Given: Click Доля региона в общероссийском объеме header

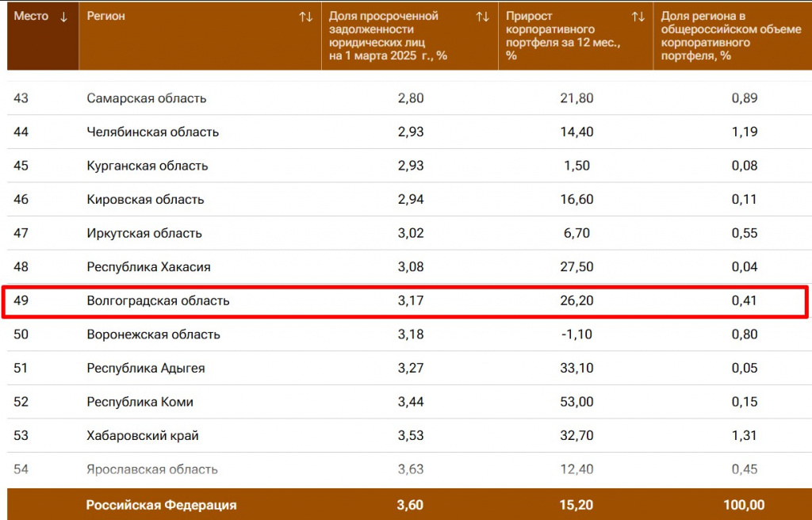Looking at the screenshot, I should (730, 36).
